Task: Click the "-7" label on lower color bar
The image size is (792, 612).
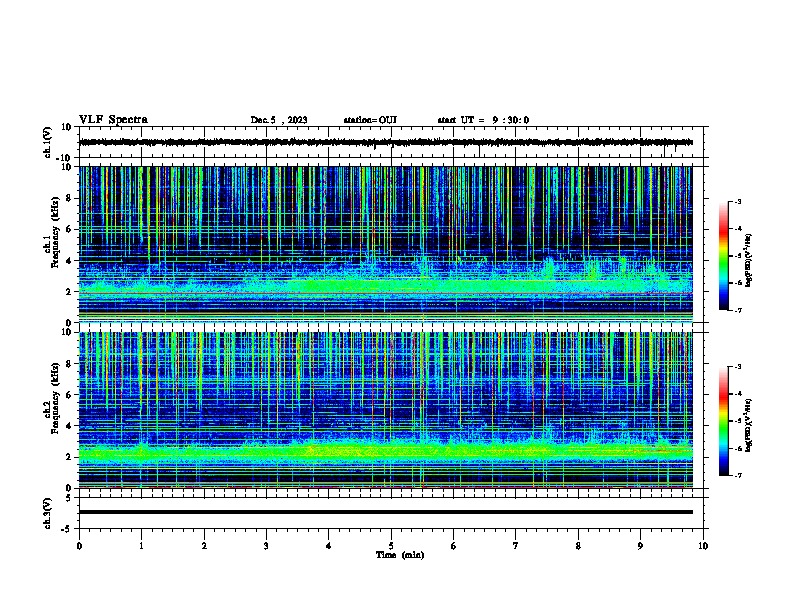Action: (x=737, y=475)
